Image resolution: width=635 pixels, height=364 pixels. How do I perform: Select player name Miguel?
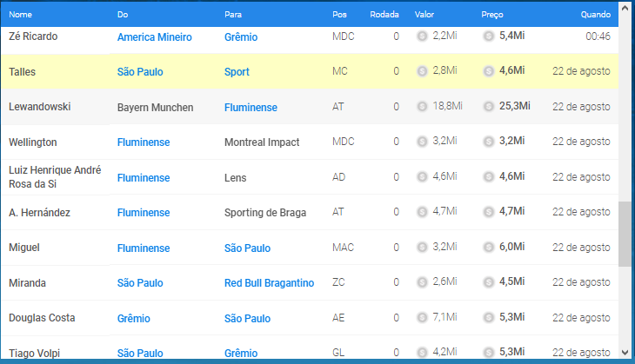point(24,248)
